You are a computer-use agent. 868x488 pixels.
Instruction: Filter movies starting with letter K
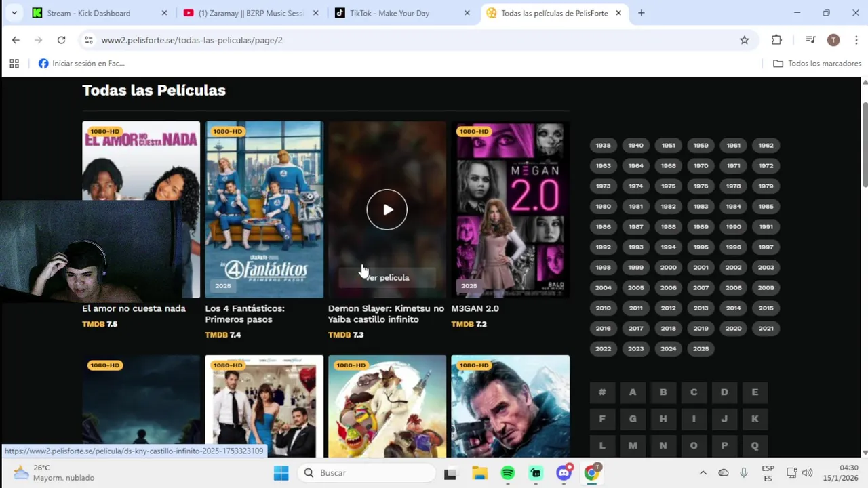click(755, 419)
